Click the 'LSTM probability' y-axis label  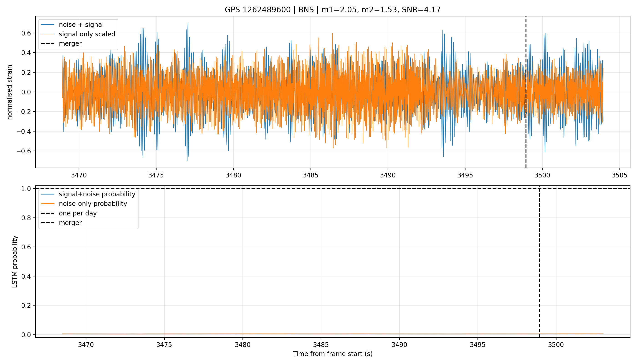tap(15, 261)
